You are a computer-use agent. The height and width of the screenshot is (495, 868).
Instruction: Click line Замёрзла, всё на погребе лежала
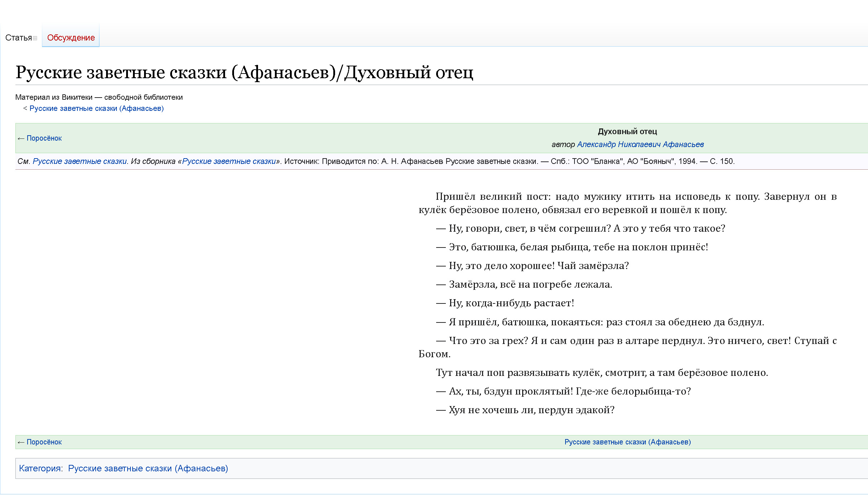click(524, 284)
